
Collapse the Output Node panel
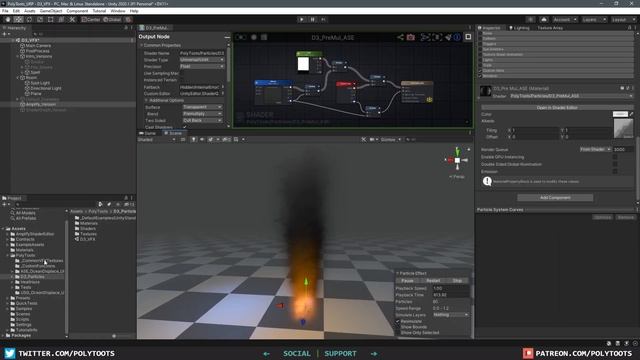point(227,37)
